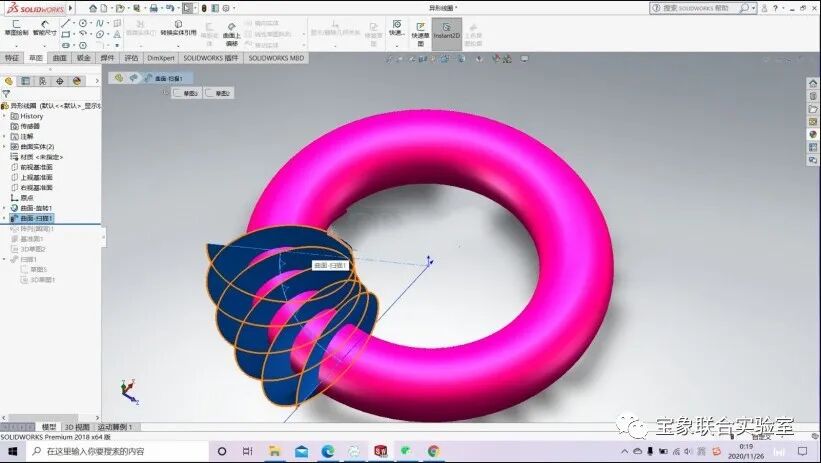This screenshot has width=821, height=463.
Task: Open the DimXpertManager crosshair tab icon
Action: click(60, 81)
